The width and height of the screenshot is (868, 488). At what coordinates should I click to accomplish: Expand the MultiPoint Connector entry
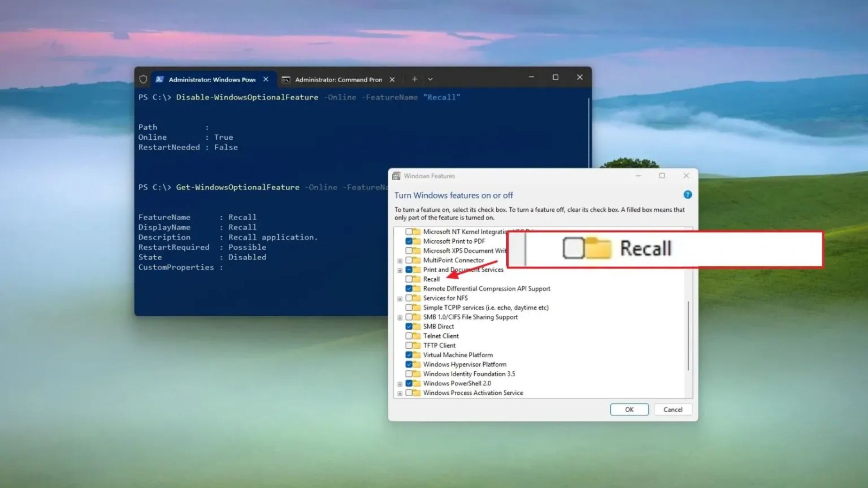point(400,260)
